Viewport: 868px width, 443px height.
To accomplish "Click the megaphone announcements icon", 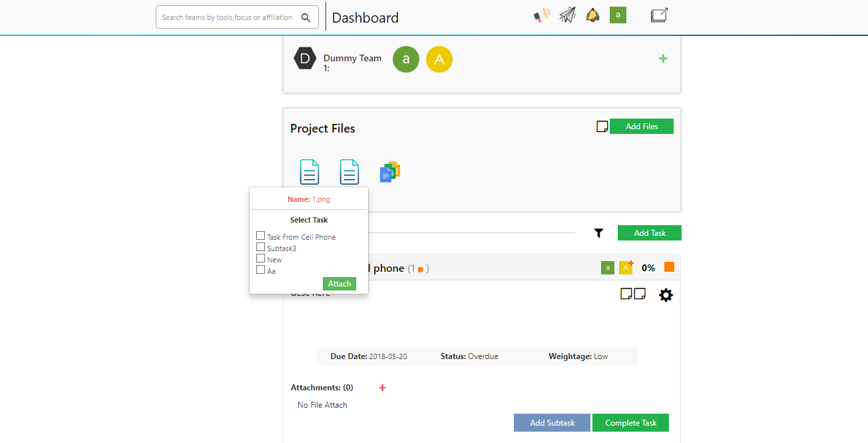I will pos(542,15).
